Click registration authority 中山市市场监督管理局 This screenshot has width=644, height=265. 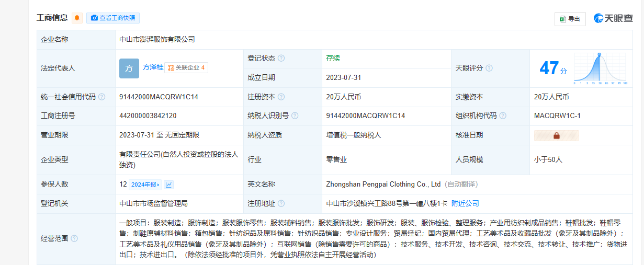(153, 203)
